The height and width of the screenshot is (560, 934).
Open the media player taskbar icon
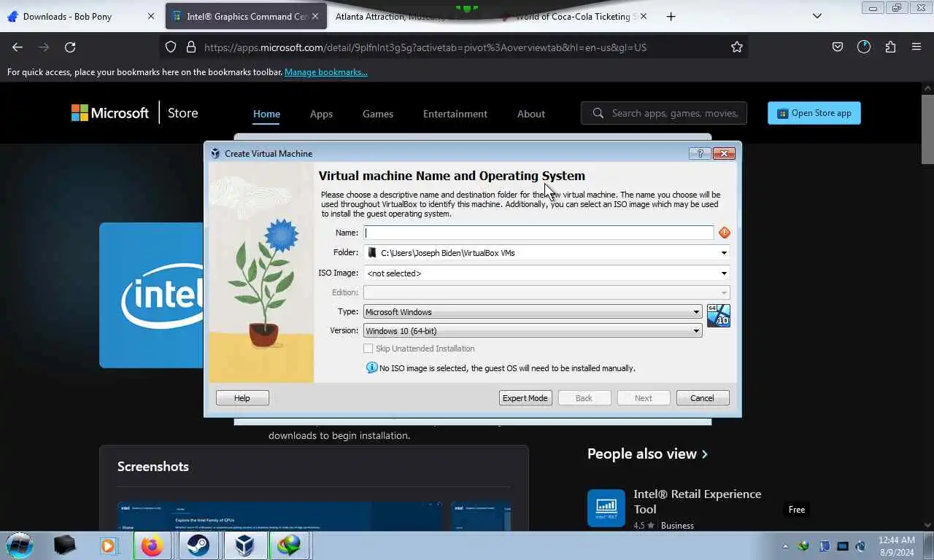coord(108,545)
